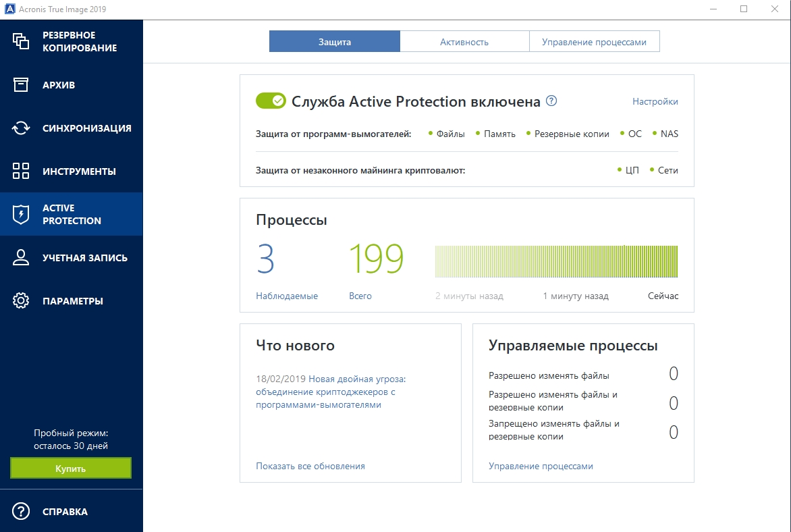Click the Сети mining protection indicator

[x=664, y=170]
